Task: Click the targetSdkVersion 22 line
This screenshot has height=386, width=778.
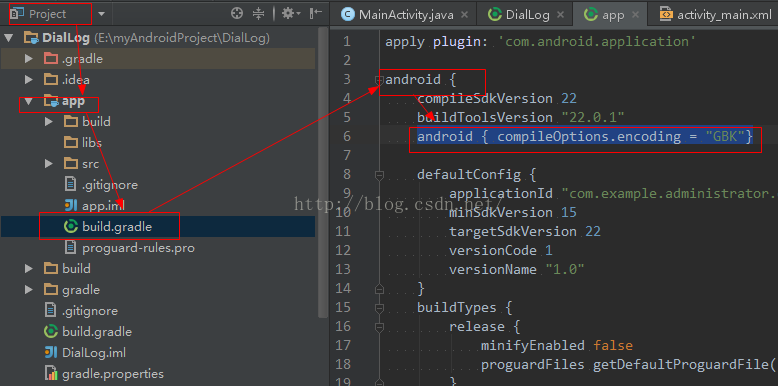Action: 525,232
